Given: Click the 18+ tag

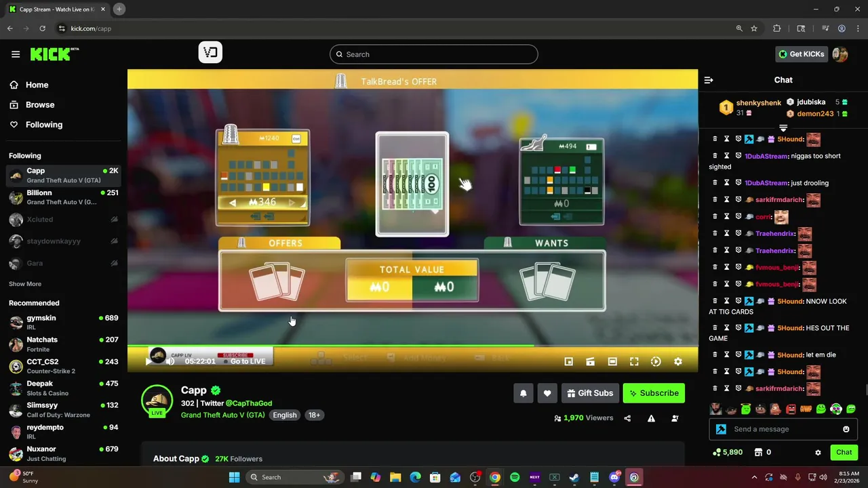Looking at the screenshot, I should point(314,415).
